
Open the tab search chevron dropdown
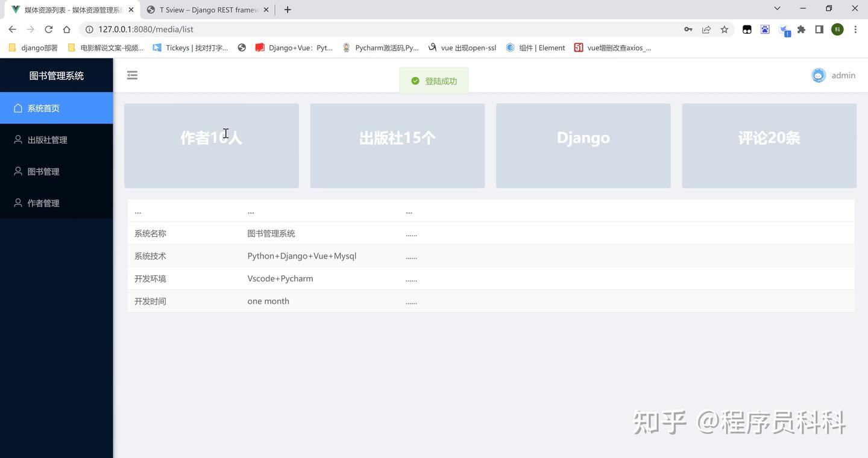776,9
